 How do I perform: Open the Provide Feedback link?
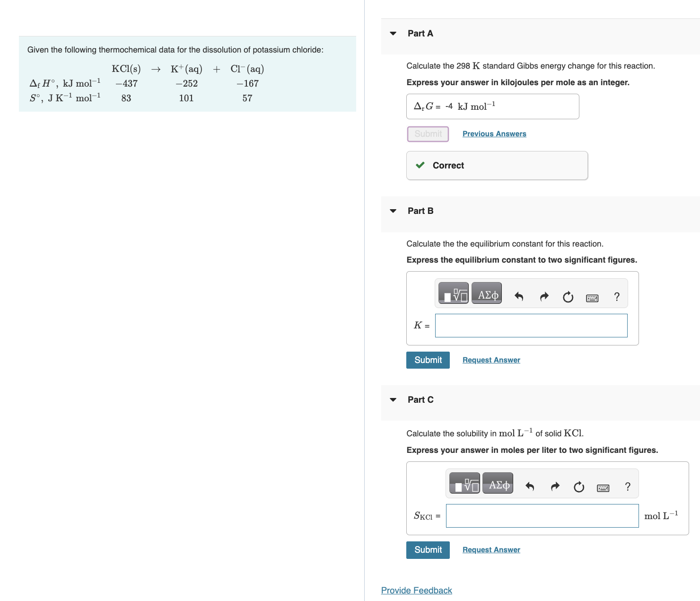416,590
